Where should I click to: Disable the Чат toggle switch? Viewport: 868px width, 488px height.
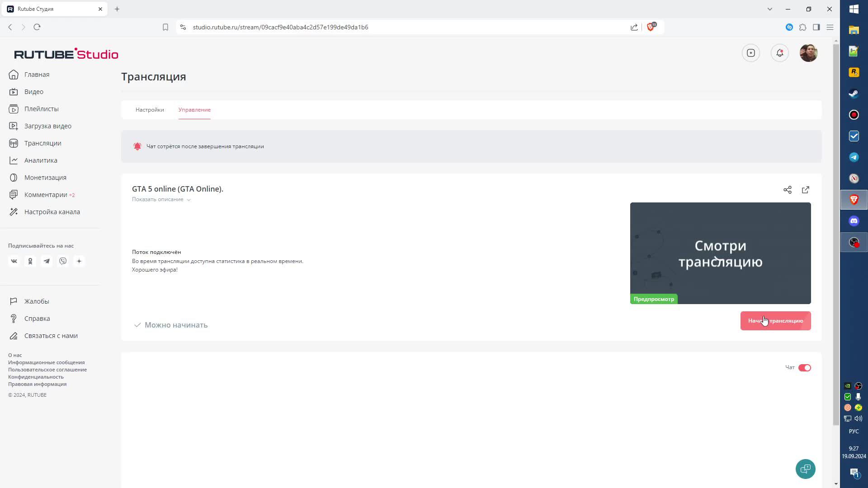tap(804, 368)
